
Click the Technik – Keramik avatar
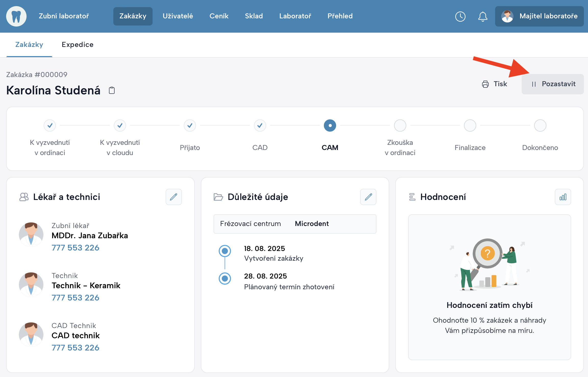click(31, 284)
